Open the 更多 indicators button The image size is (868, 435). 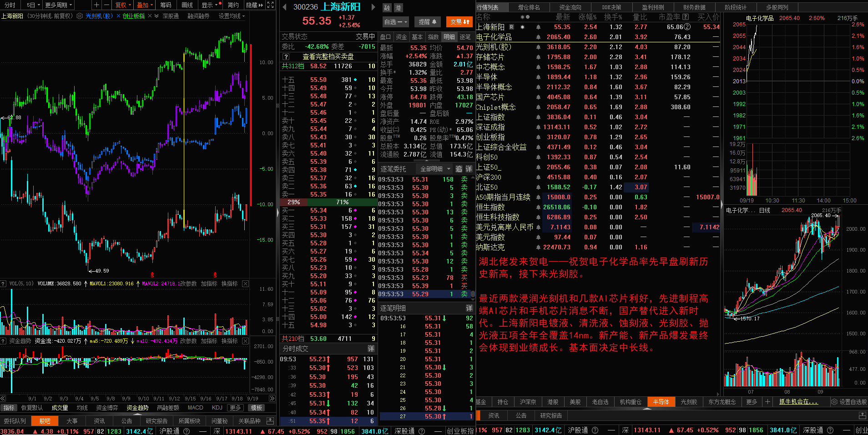pos(235,408)
